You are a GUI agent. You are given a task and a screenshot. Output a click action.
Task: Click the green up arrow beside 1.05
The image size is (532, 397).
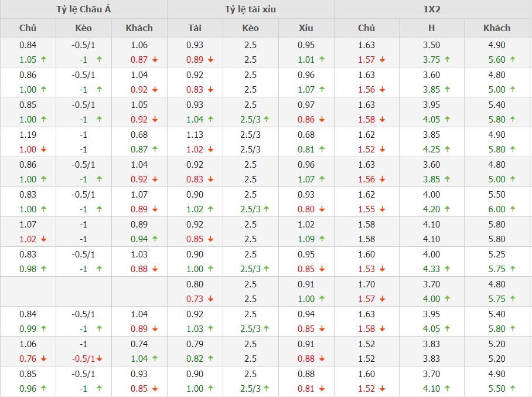(44, 60)
